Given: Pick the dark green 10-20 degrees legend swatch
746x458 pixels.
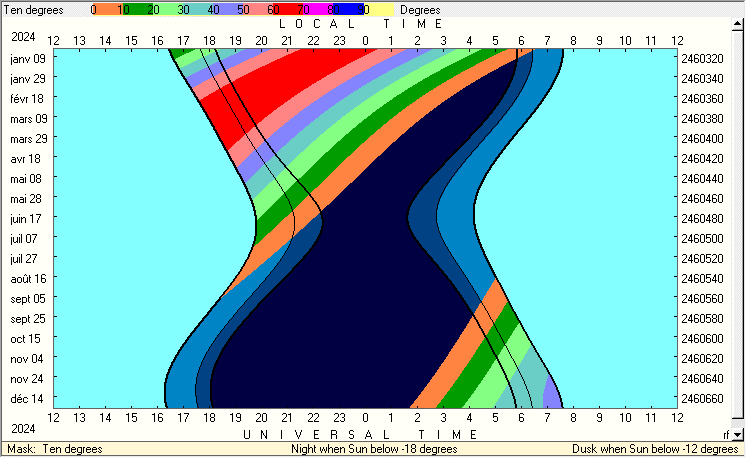Looking at the screenshot, I should coord(137,10).
